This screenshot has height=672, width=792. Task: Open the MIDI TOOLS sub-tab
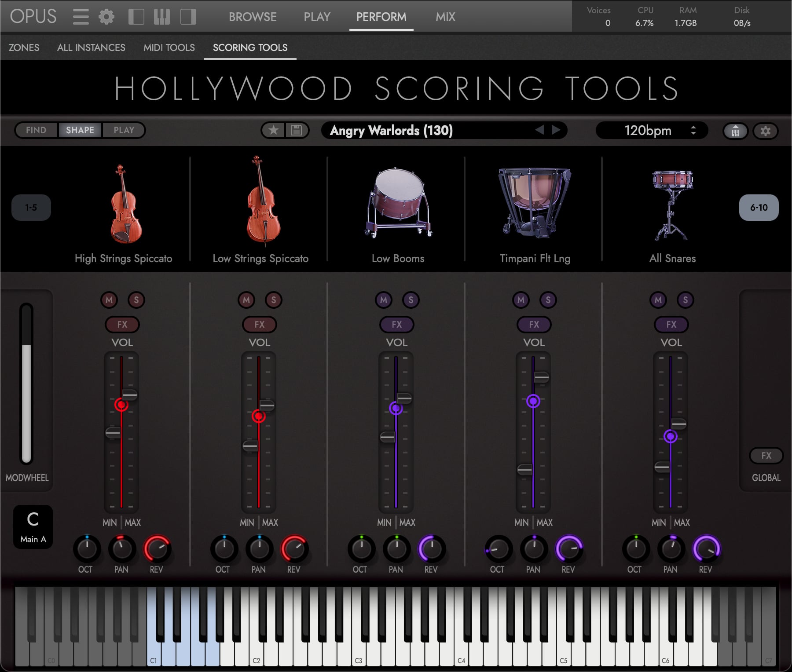(169, 47)
